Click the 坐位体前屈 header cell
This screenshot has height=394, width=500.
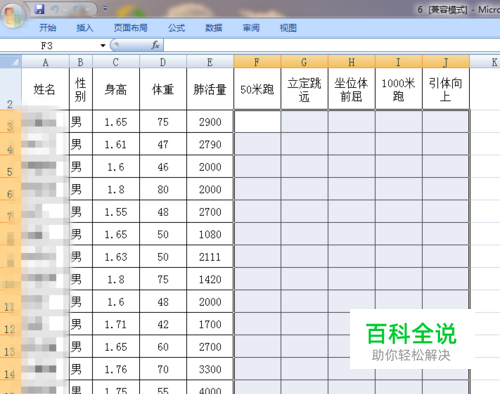click(x=351, y=89)
